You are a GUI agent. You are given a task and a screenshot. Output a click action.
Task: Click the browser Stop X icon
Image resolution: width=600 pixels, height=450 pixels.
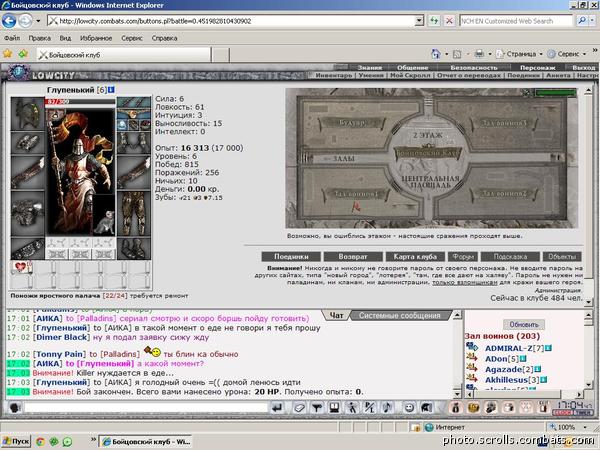(x=449, y=21)
